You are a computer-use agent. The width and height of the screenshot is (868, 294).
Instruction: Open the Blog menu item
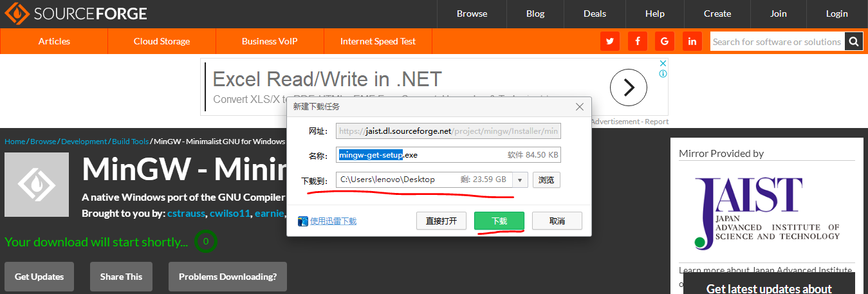[535, 14]
